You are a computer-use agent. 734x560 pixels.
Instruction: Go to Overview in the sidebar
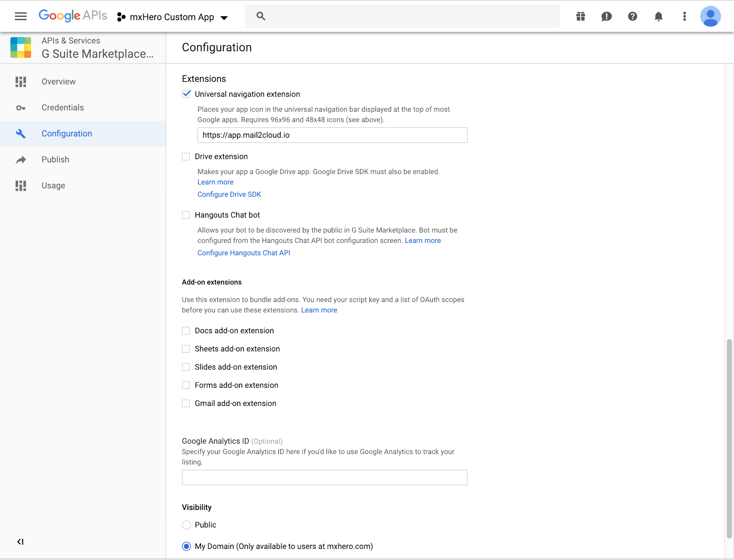tap(83, 82)
